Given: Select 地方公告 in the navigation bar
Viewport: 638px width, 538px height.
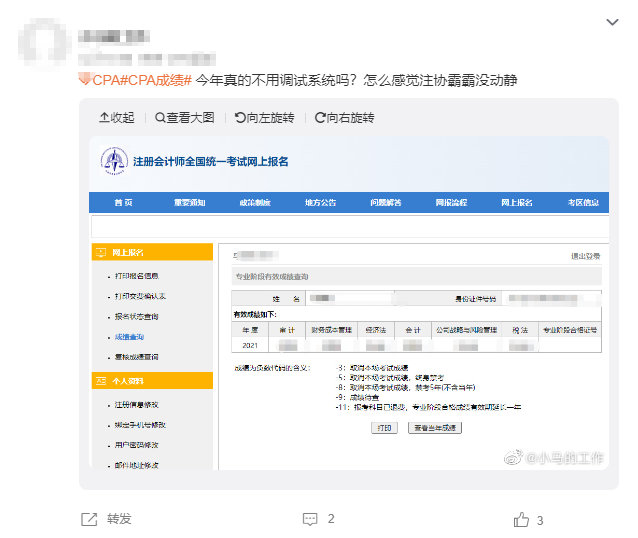Looking at the screenshot, I should click(x=321, y=202).
